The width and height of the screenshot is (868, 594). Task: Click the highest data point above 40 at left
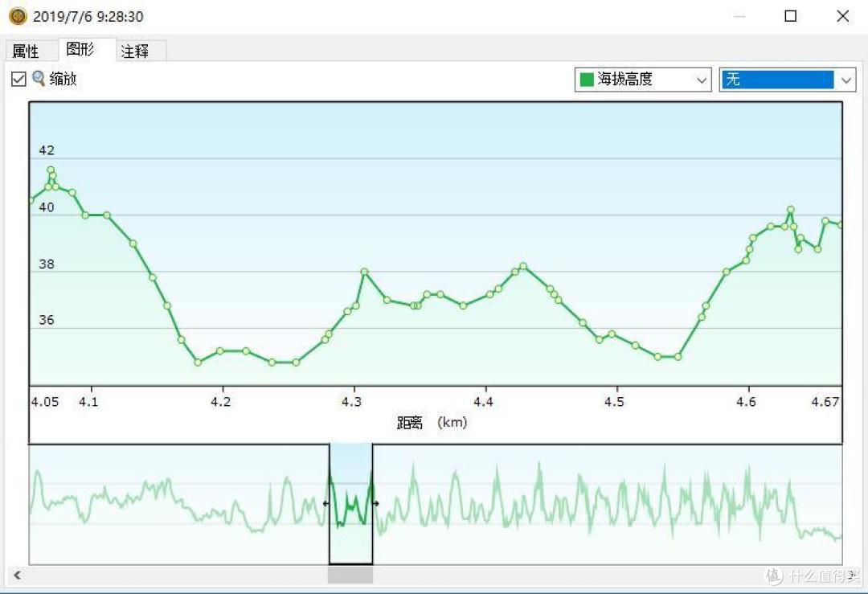pyautogui.click(x=51, y=170)
